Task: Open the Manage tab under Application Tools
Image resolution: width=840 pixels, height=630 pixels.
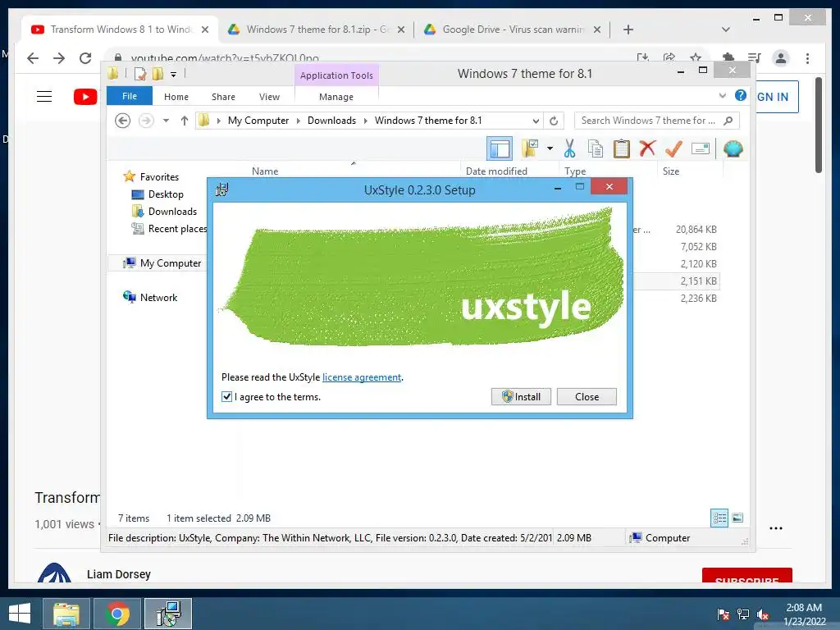Action: (336, 97)
